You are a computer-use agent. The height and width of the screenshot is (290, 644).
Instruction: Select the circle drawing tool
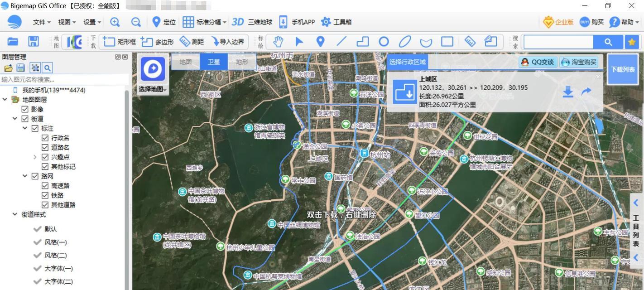pyautogui.click(x=384, y=42)
